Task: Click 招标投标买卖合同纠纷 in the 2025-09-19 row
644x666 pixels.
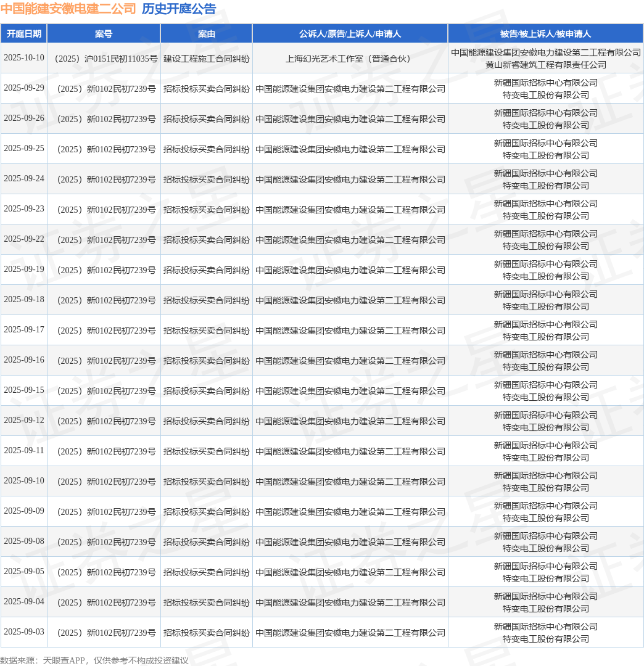Action: point(207,269)
